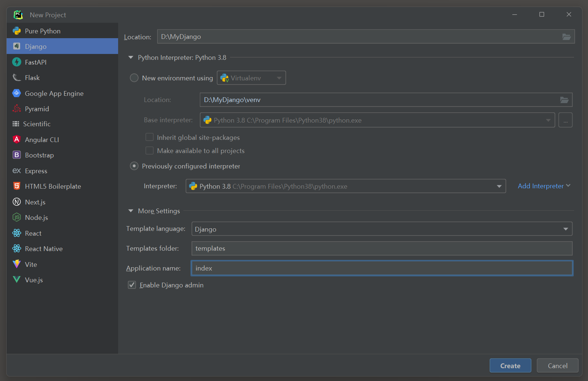The width and height of the screenshot is (588, 381).
Task: Click the Django icon in the sidebar
Action: click(17, 46)
